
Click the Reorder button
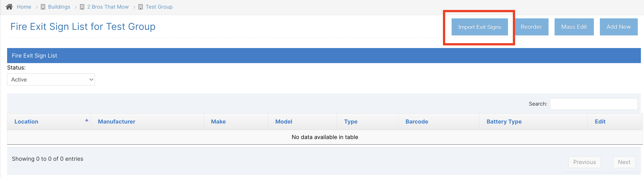click(x=531, y=27)
